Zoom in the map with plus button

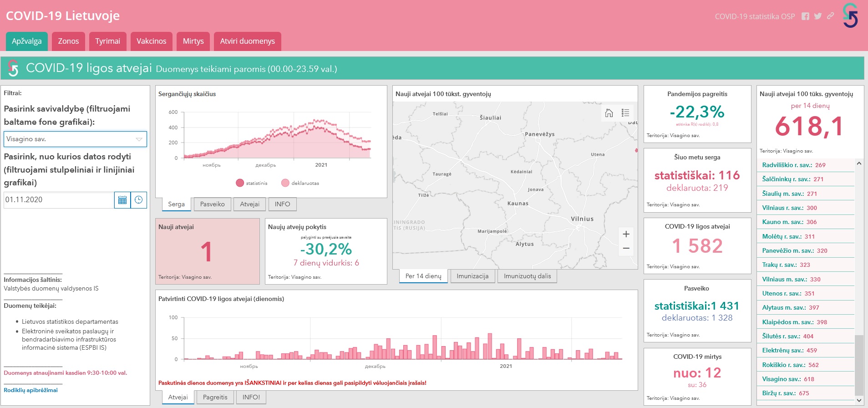point(626,234)
